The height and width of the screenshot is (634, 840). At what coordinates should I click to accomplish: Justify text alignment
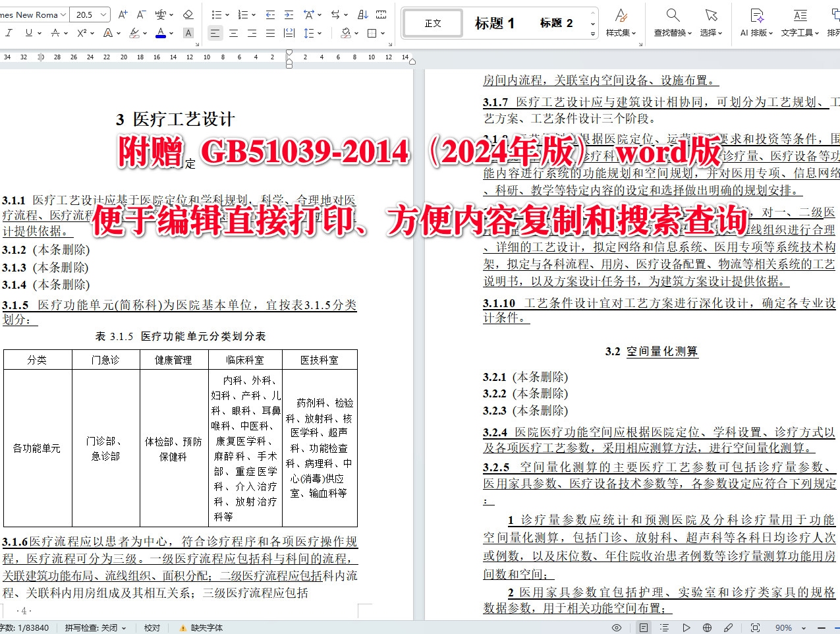click(270, 33)
